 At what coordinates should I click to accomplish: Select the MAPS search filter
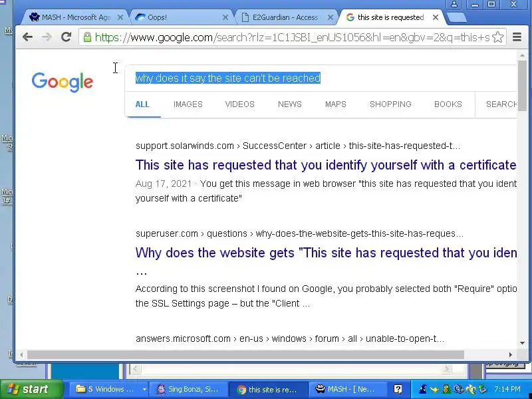(336, 104)
